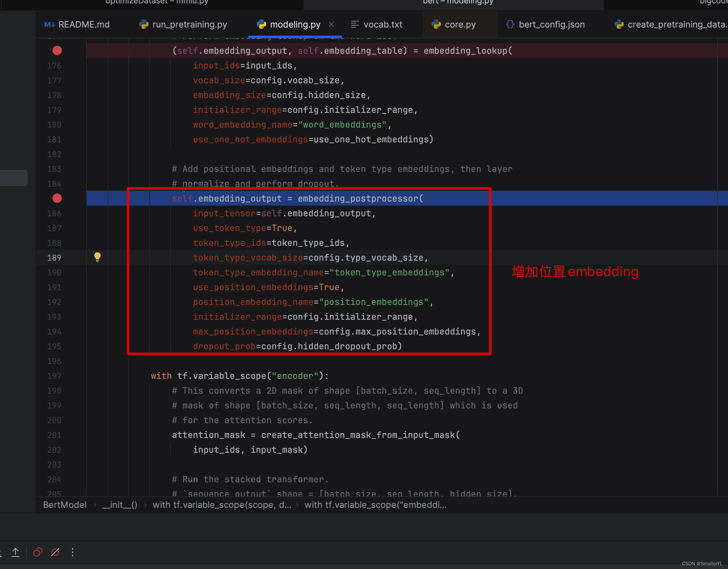
Task: Click the red breakpoint on line 175
Action: click(57, 50)
